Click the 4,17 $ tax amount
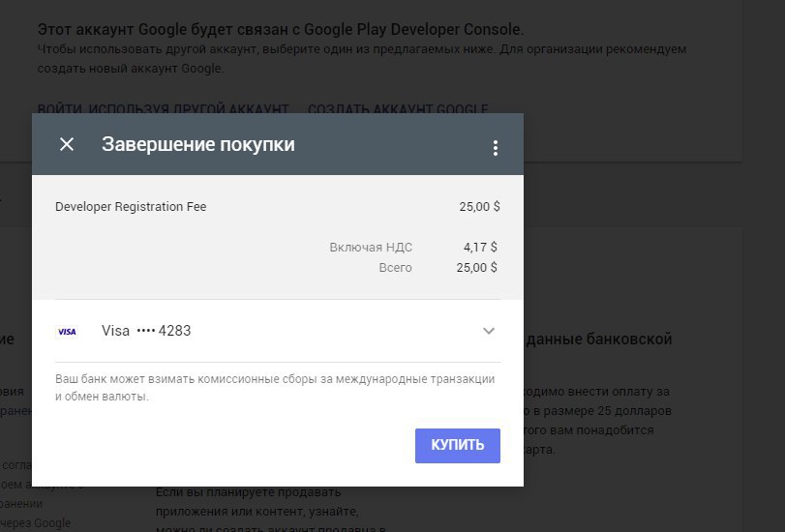This screenshot has height=532, width=785. [x=480, y=248]
